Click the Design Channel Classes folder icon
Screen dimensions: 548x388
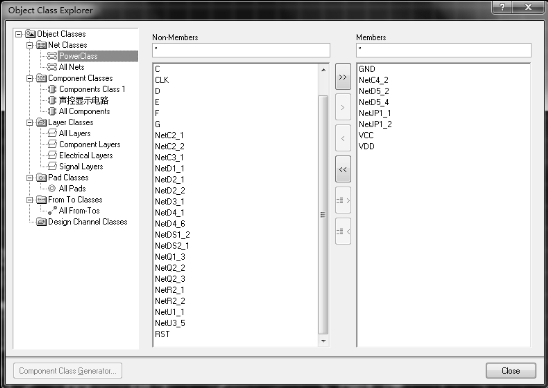tap(42, 222)
